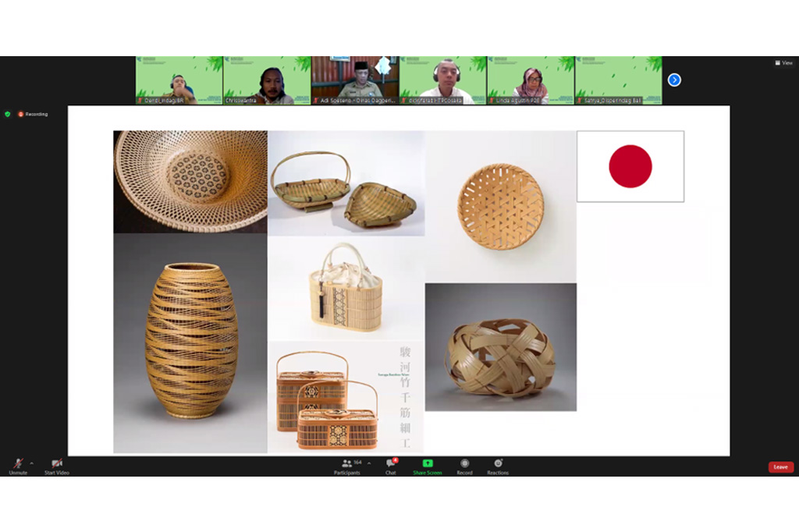Select Chriswantra's video thumbnail
This screenshot has width=799, height=532.
coord(267,80)
